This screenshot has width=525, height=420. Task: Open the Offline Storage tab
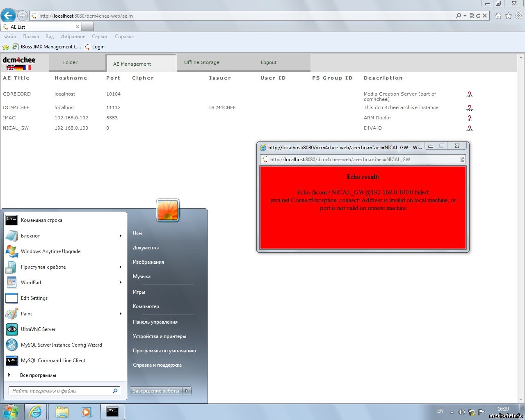point(201,62)
